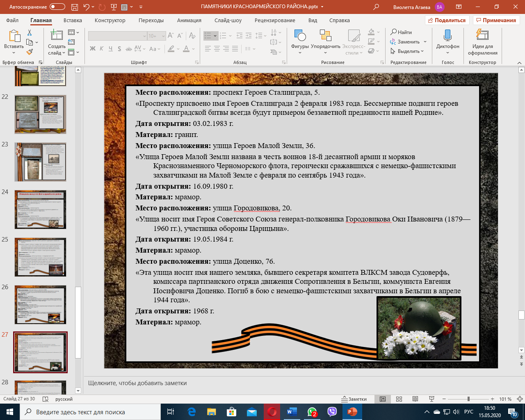
Task: Click the Undo arrow icon
Action: [86, 7]
